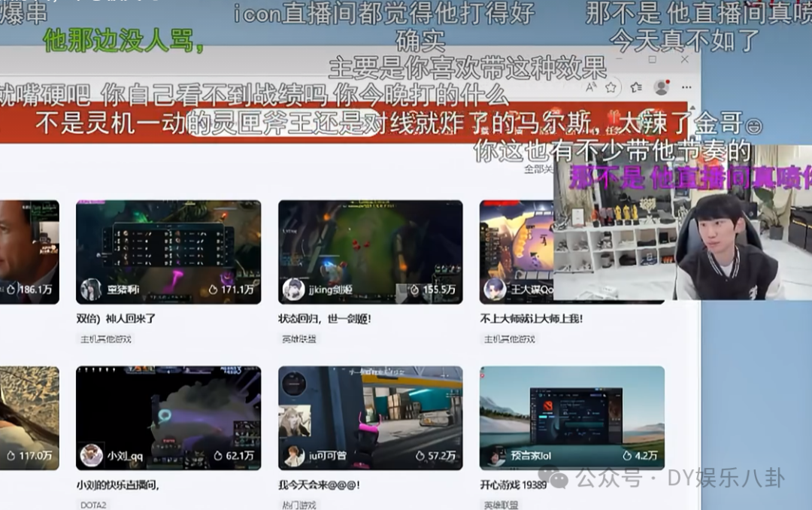The height and width of the screenshot is (510, 812).
Task: Click the streamer webcam overlay
Action: [x=683, y=223]
